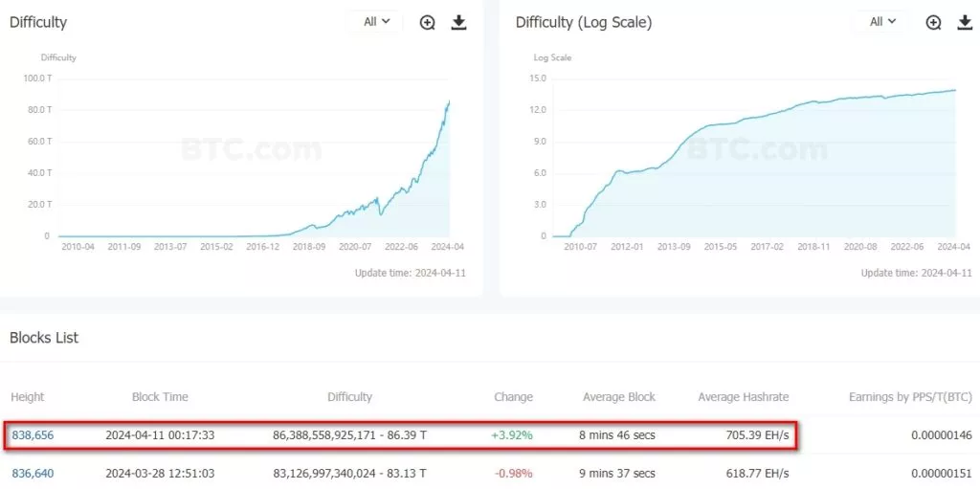Select the -0.98% change value
The width and height of the screenshot is (980, 489).
pos(514,474)
